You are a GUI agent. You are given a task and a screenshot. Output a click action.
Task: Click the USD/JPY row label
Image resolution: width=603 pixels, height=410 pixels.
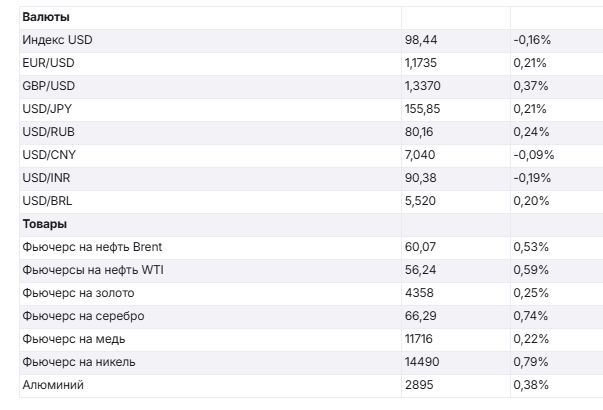click(x=48, y=109)
